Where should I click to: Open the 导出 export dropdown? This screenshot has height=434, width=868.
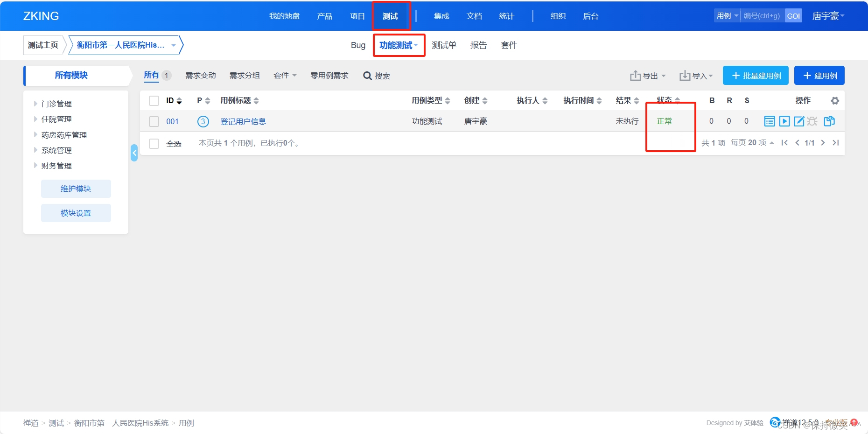[x=648, y=76]
